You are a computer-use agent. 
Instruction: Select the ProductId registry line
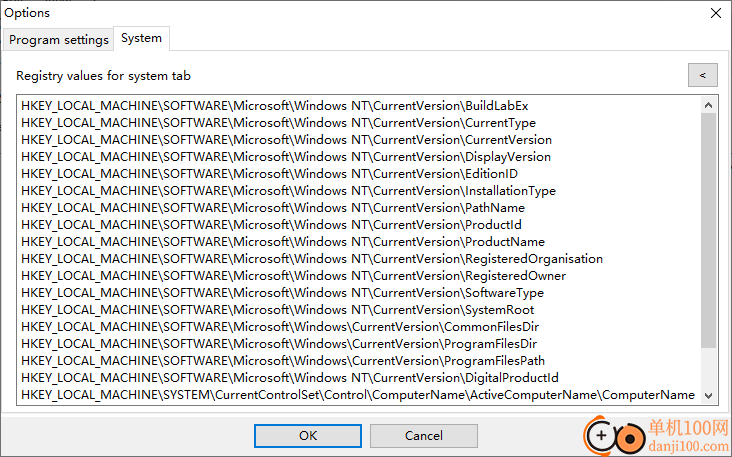[x=271, y=225]
